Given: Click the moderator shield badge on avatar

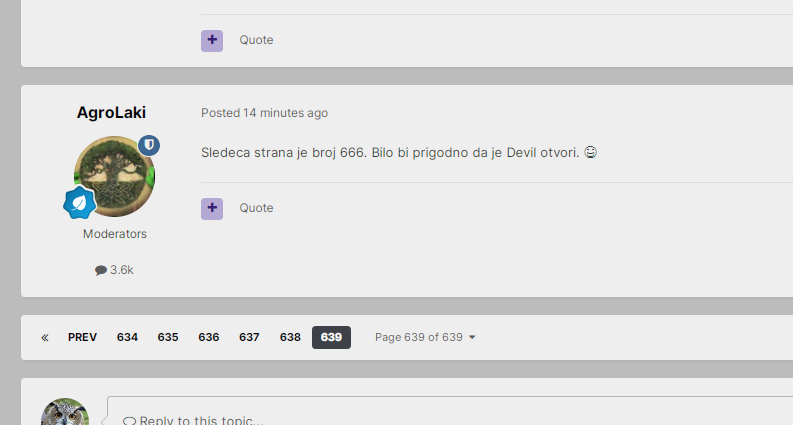Looking at the screenshot, I should coord(149,145).
